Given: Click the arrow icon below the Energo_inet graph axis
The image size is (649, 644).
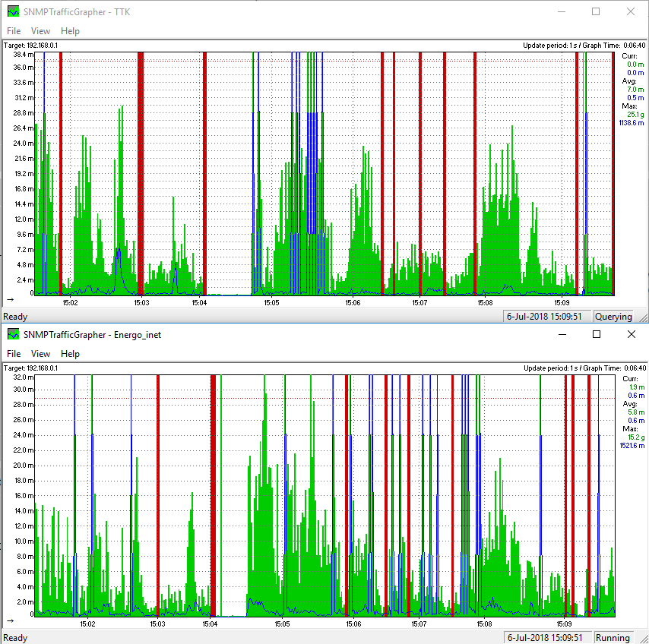Looking at the screenshot, I should point(10,620).
